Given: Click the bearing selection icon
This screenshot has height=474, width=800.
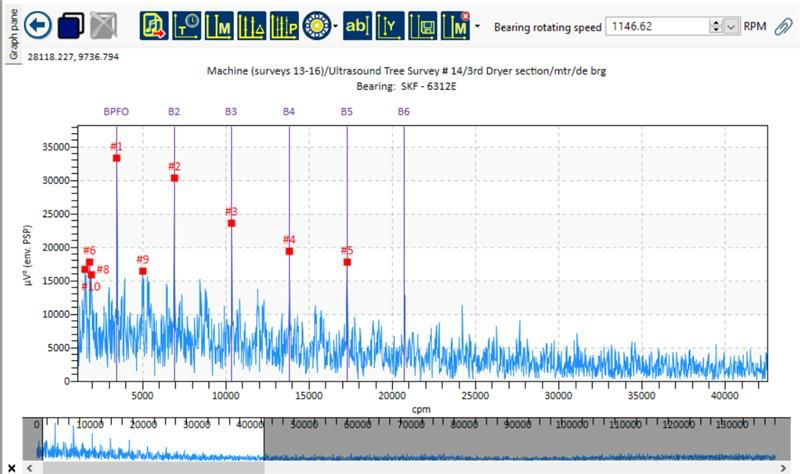Looking at the screenshot, I should tap(317, 26).
